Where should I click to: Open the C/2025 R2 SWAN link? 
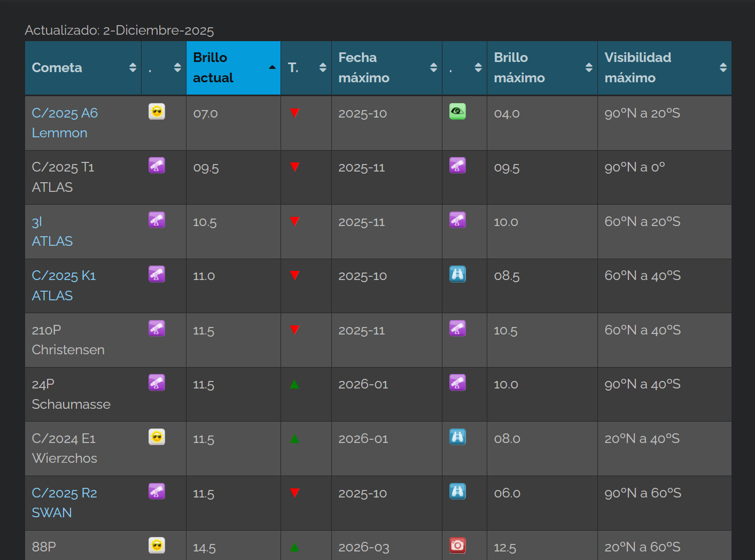64,503
